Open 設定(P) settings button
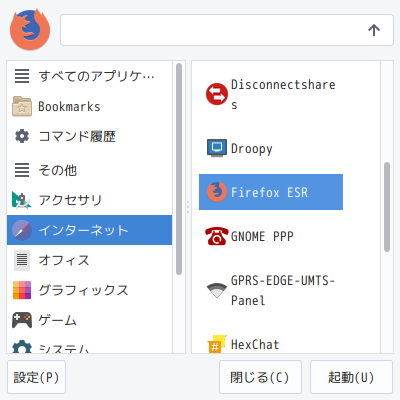Screen dimensions: 400x400 coord(36,377)
